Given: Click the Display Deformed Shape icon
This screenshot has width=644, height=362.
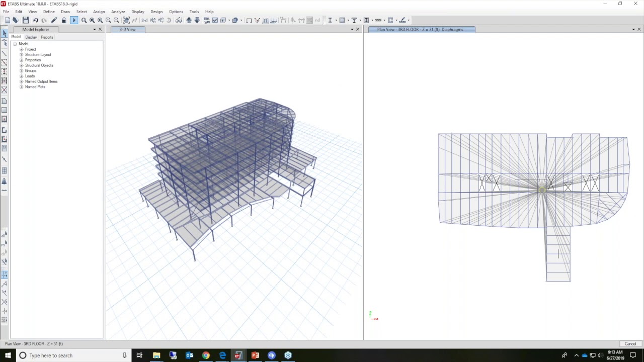Looking at the screenshot, I should (x=257, y=20).
